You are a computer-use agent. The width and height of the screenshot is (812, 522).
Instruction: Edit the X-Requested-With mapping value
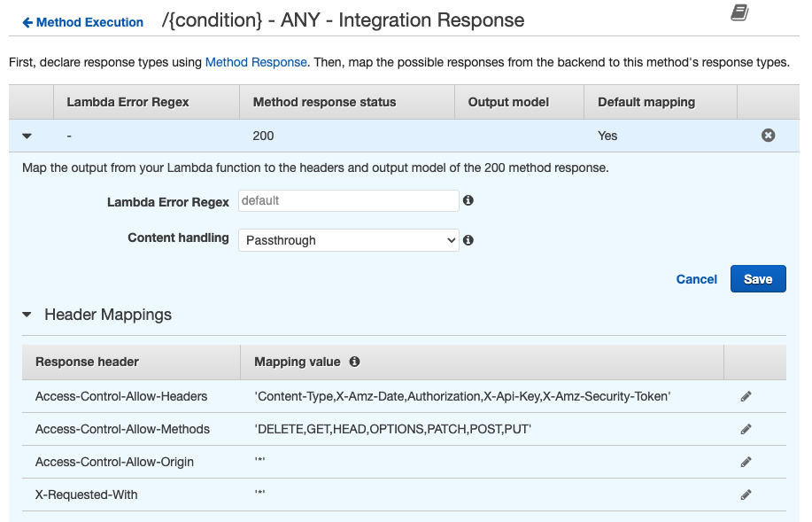click(x=746, y=495)
